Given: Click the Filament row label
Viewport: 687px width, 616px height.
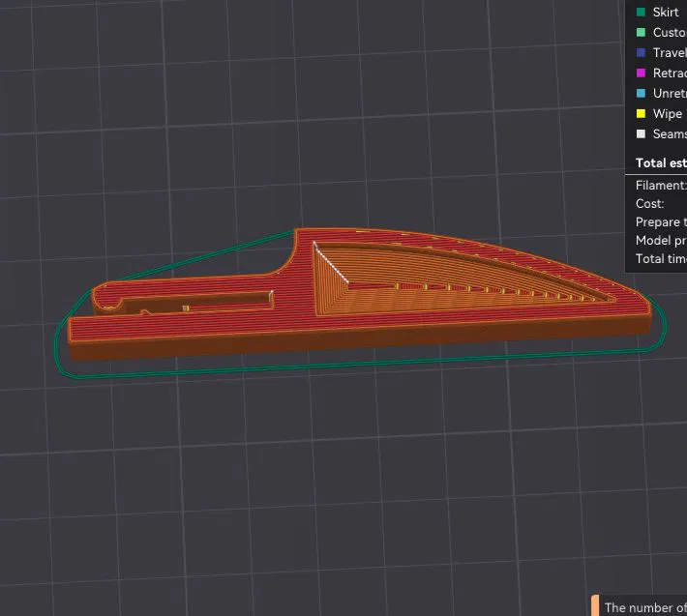Looking at the screenshot, I should point(661,186).
